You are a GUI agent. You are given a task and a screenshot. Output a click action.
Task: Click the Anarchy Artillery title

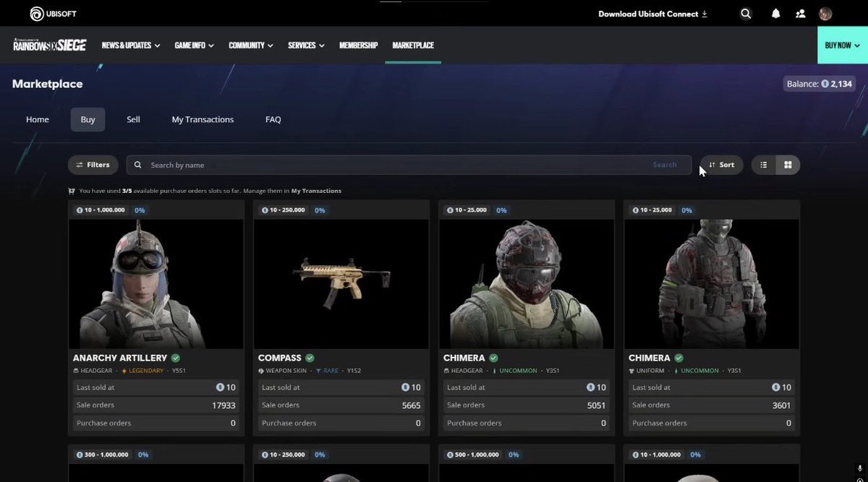120,358
